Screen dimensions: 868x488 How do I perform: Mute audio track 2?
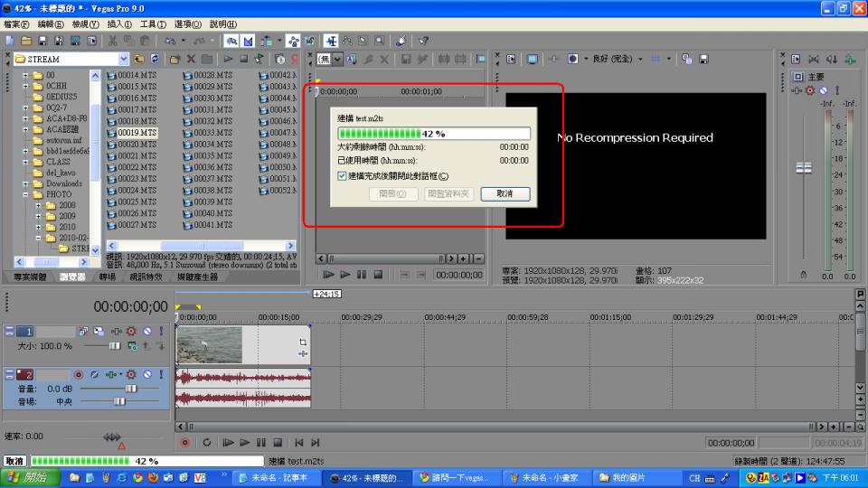(146, 374)
